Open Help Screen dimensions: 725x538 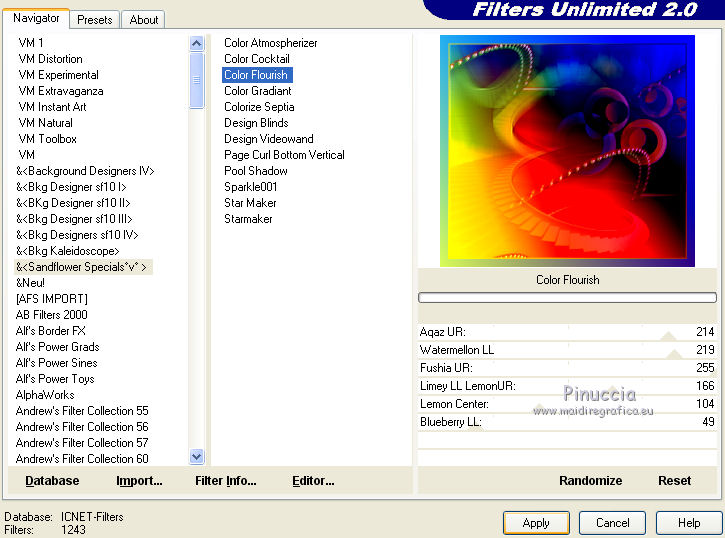(x=688, y=523)
